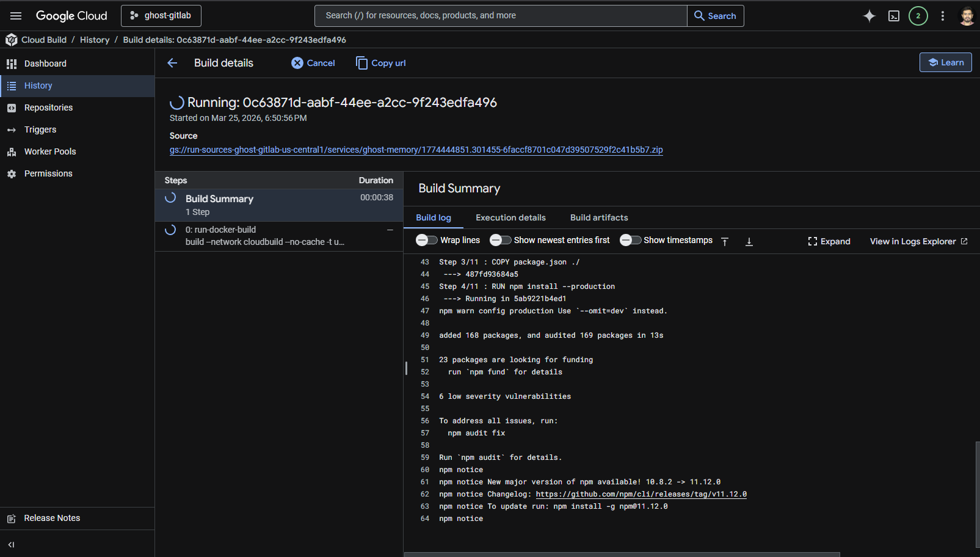Open the Learn panel button
The width and height of the screenshot is (980, 557).
(946, 62)
